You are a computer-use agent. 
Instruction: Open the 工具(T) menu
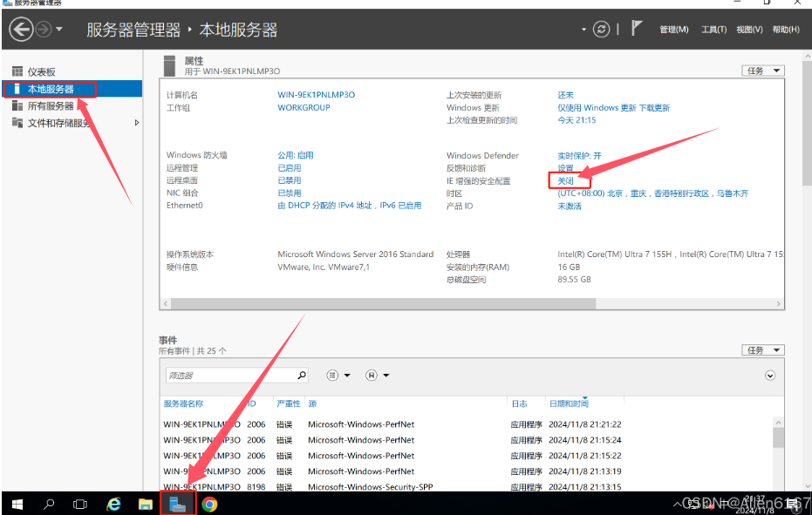pyautogui.click(x=713, y=30)
